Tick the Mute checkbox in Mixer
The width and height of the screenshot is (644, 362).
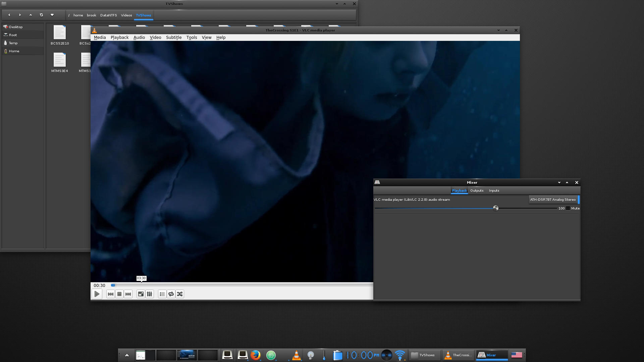[568, 208]
